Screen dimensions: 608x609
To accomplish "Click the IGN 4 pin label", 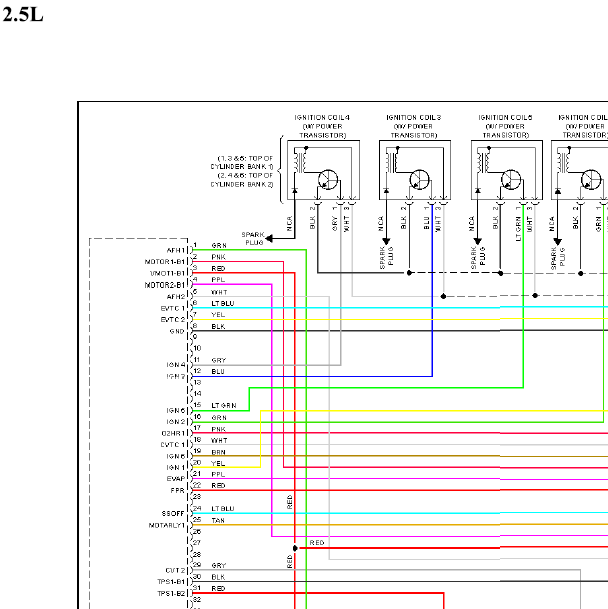I will [x=176, y=365].
